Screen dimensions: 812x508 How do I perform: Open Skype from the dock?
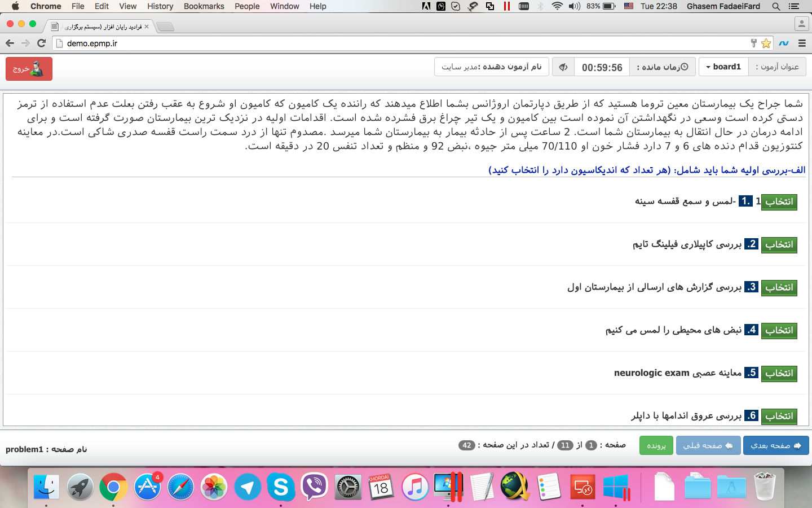(x=281, y=487)
